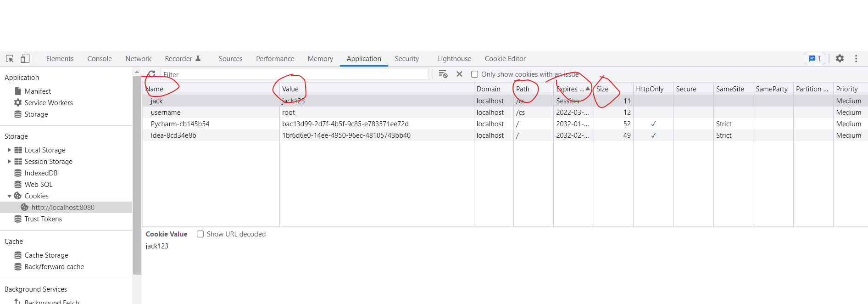Click the sidebar vertical scrollbar
The height and width of the screenshot is (304, 868).
137,175
